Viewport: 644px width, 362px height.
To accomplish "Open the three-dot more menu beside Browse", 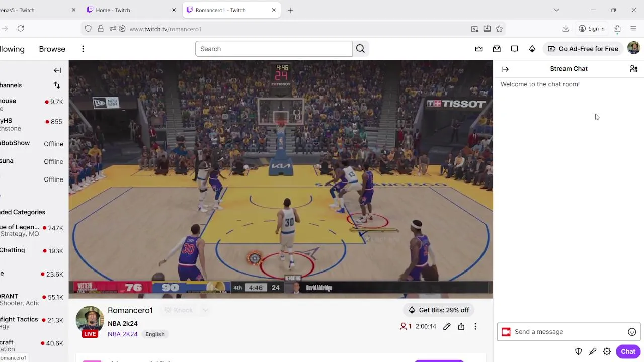I will point(83,49).
